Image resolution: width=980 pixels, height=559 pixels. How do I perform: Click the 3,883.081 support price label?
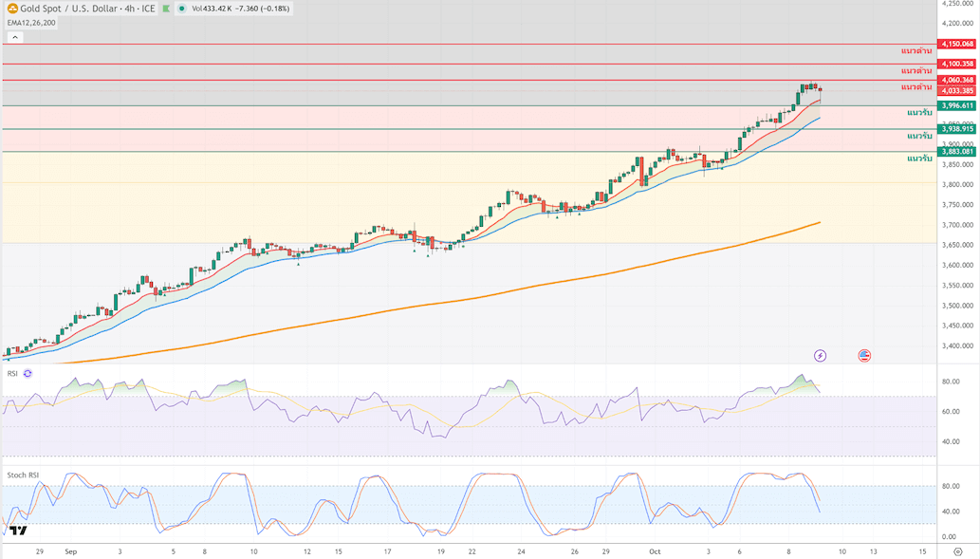point(956,151)
